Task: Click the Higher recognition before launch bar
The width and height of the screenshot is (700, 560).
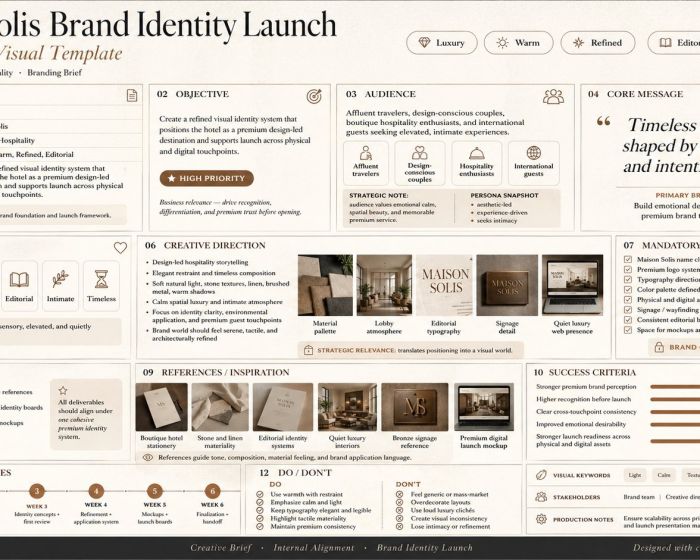Action: click(x=675, y=399)
